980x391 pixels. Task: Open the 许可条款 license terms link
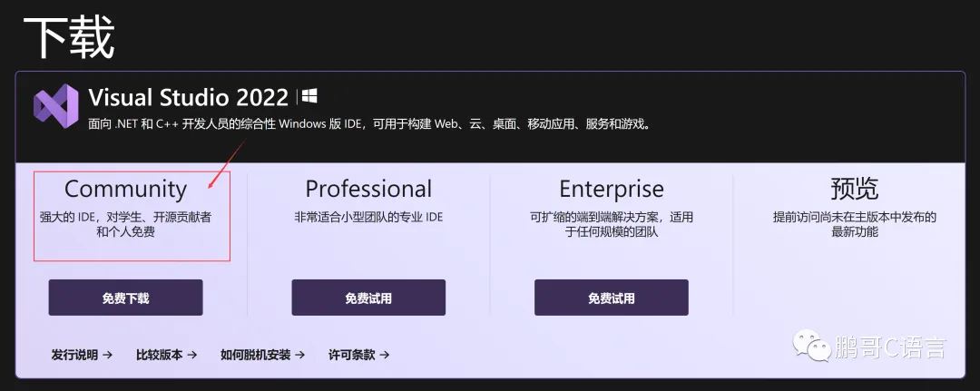tap(358, 355)
